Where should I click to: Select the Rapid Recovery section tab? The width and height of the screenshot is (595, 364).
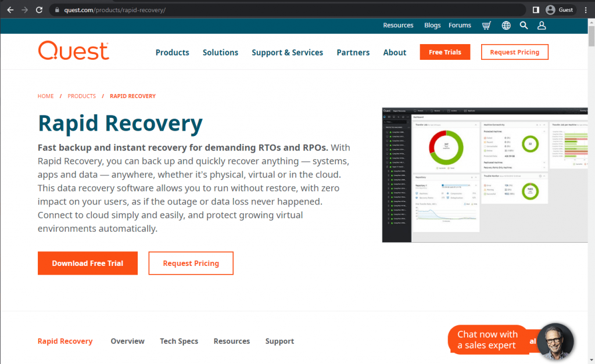pyautogui.click(x=65, y=341)
